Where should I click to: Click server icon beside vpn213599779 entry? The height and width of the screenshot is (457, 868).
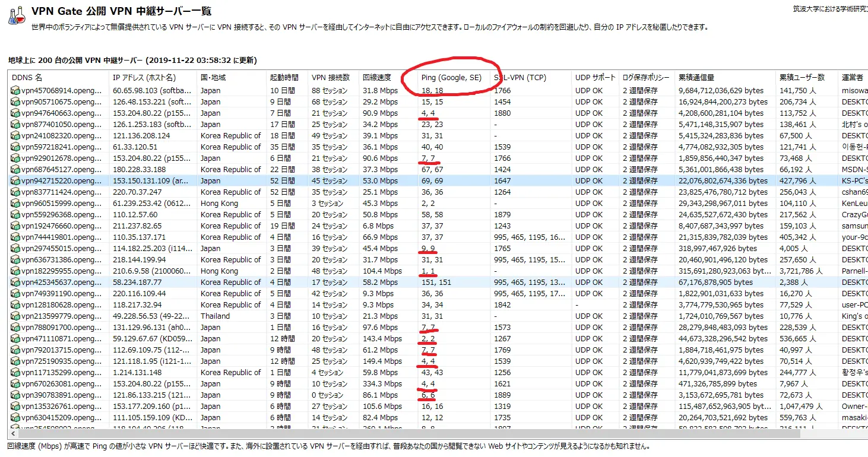[15, 316]
